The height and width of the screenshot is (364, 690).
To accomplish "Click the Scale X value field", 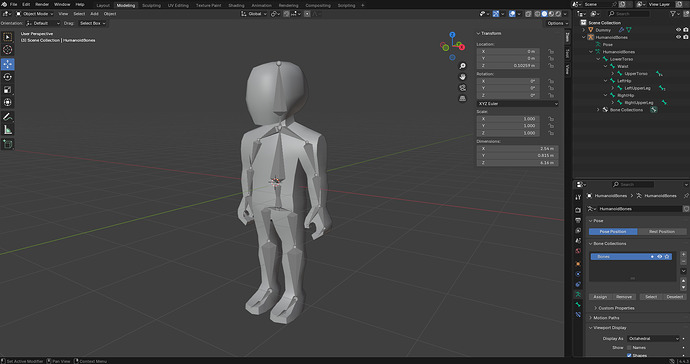I will point(508,119).
